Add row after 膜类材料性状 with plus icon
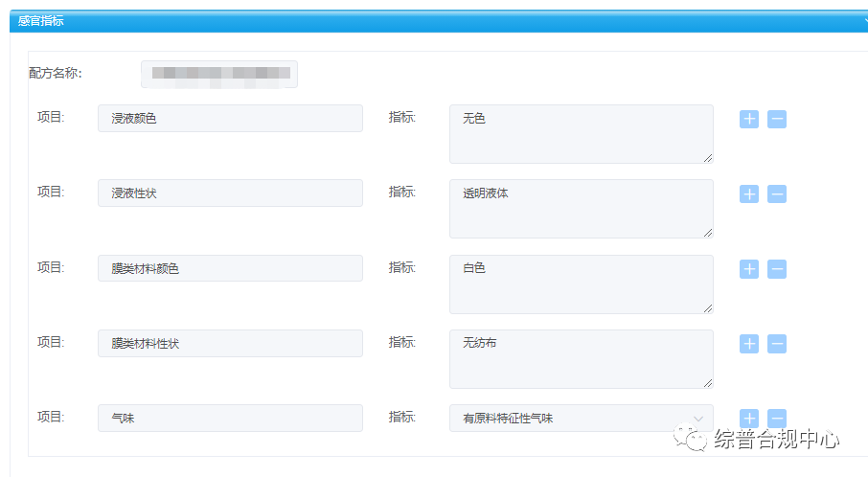The width and height of the screenshot is (868, 477). pyautogui.click(x=748, y=344)
